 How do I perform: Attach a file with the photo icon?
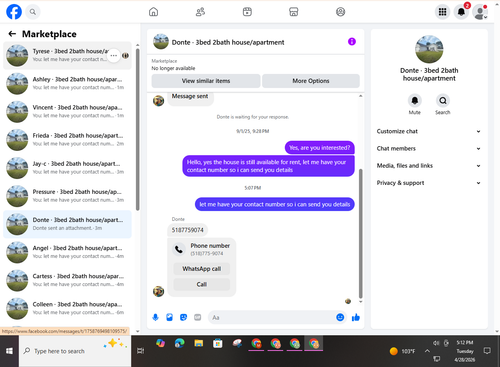(x=169, y=317)
